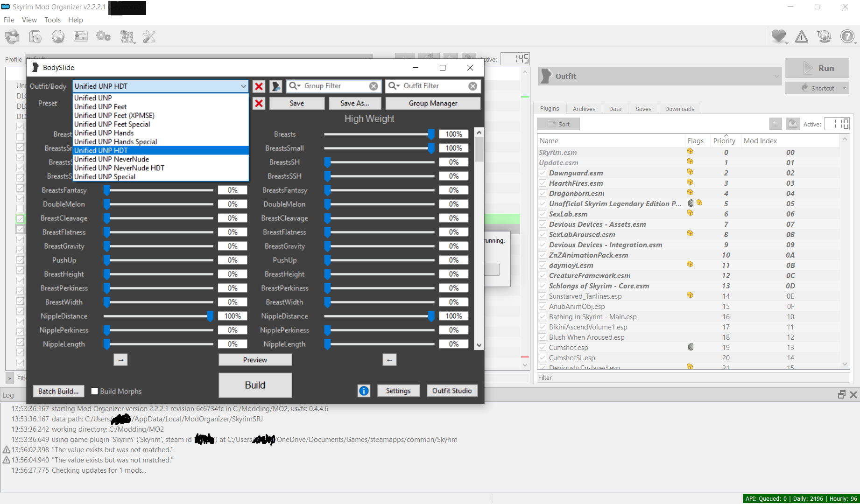Uncheck Bathing in Skyrim - Main.esp
860x504 pixels.
543,316
